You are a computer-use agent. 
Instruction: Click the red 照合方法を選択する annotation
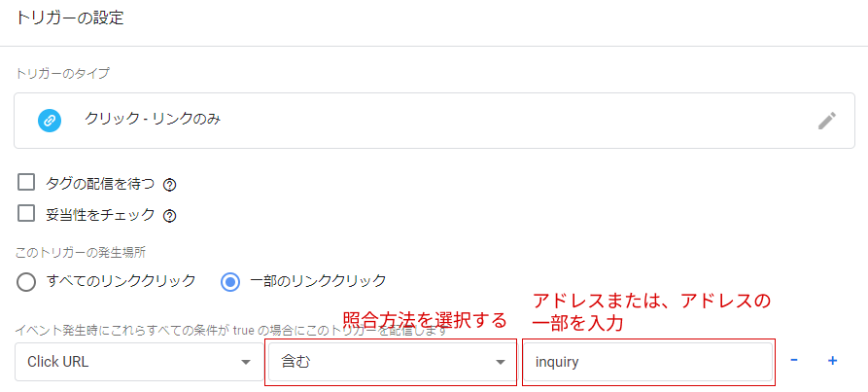click(x=425, y=319)
